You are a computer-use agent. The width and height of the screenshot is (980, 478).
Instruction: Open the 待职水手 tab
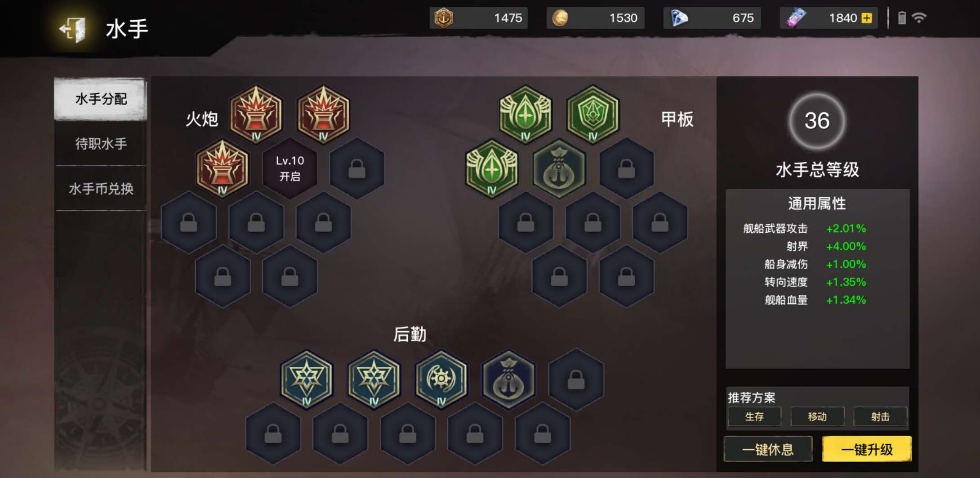point(101,144)
